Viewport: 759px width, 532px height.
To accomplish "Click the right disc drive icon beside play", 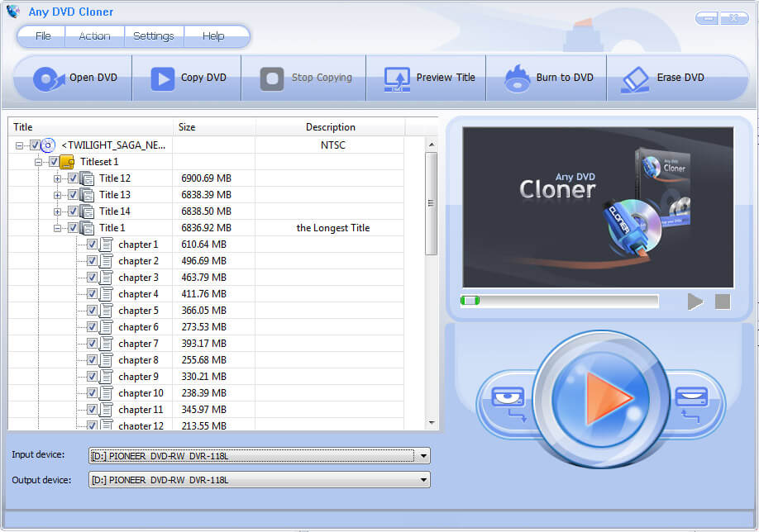I will pos(691,401).
